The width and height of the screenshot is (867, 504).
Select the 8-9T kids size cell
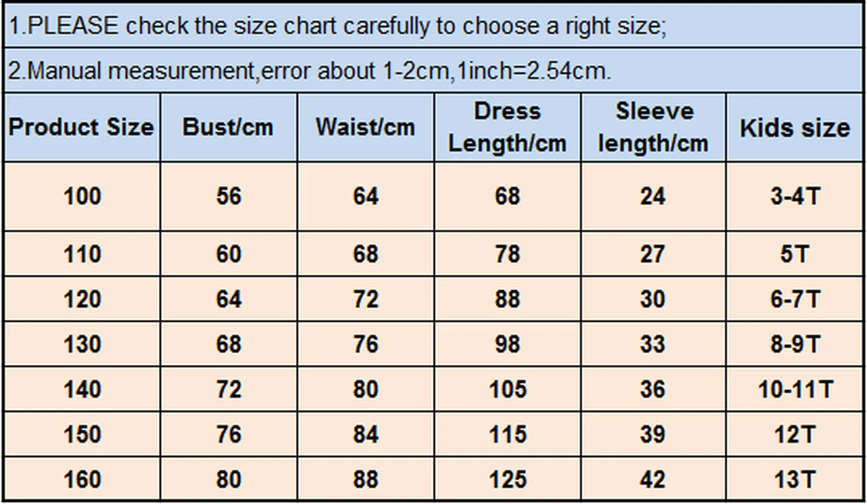pyautogui.click(x=794, y=344)
